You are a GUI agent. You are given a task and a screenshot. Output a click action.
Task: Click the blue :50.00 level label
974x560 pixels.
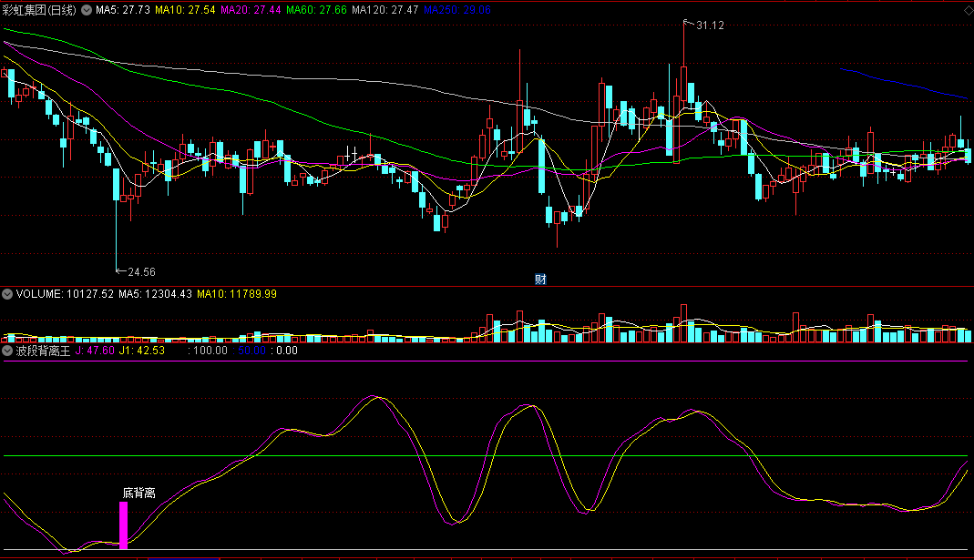(x=250, y=351)
